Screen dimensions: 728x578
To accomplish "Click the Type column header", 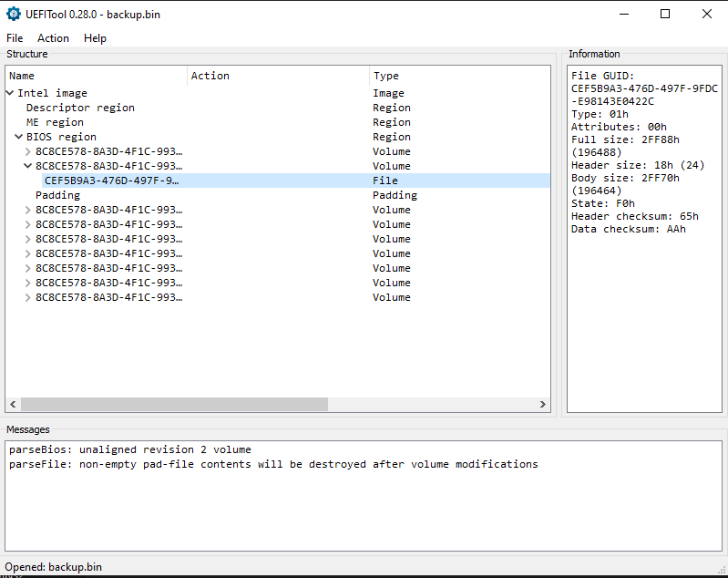I will 459,76.
